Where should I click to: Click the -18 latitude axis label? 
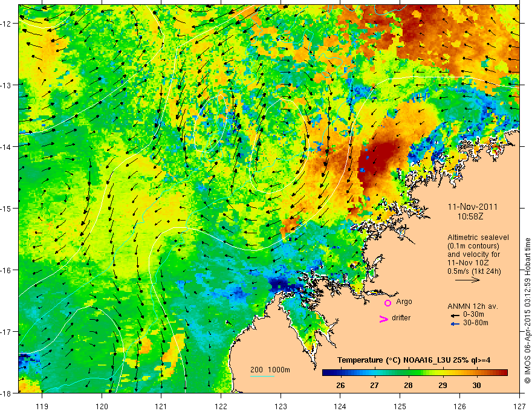pos(6,393)
